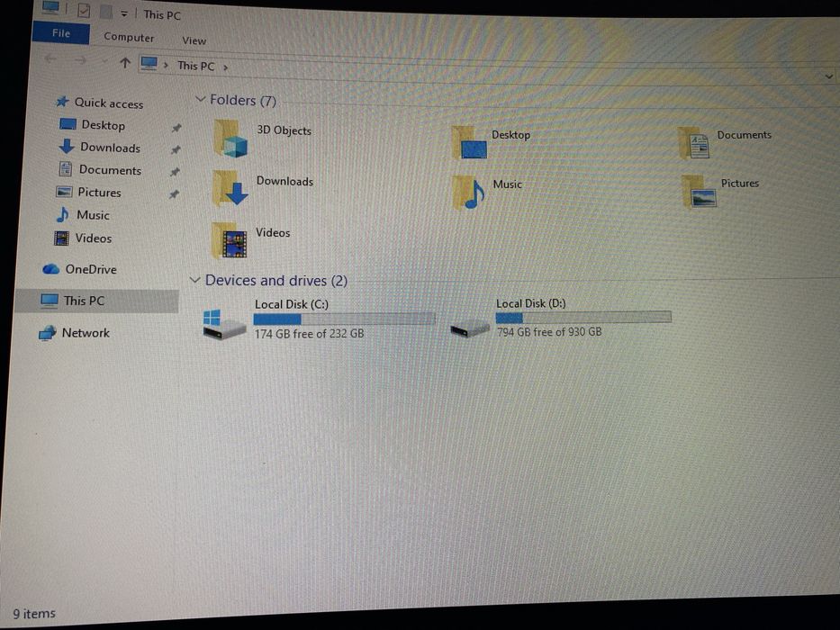Open the address bar history dropdown
This screenshot has height=630, width=840.
(829, 76)
